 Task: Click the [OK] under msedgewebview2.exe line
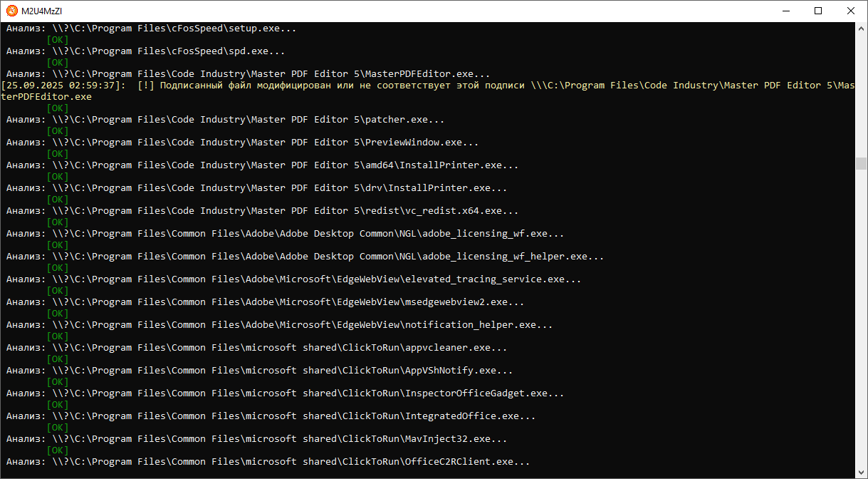click(x=58, y=314)
